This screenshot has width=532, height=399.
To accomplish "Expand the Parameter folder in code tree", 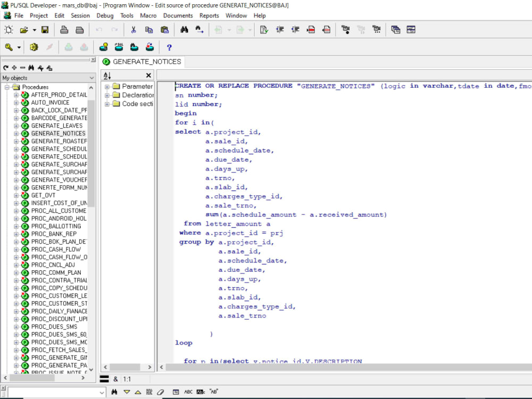I will point(107,86).
